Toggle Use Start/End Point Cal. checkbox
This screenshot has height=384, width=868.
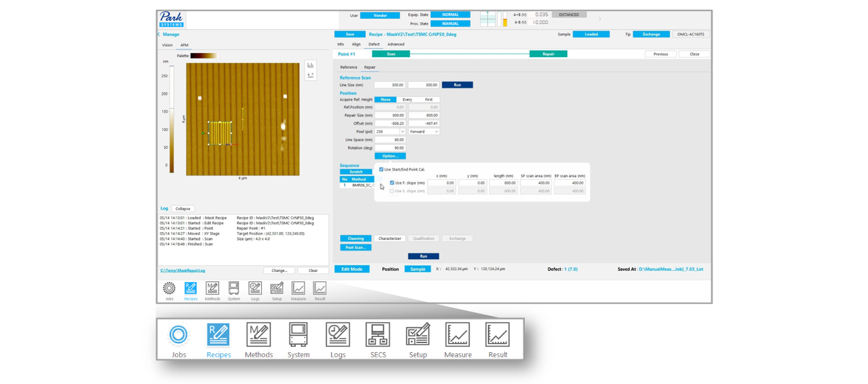[x=382, y=169]
